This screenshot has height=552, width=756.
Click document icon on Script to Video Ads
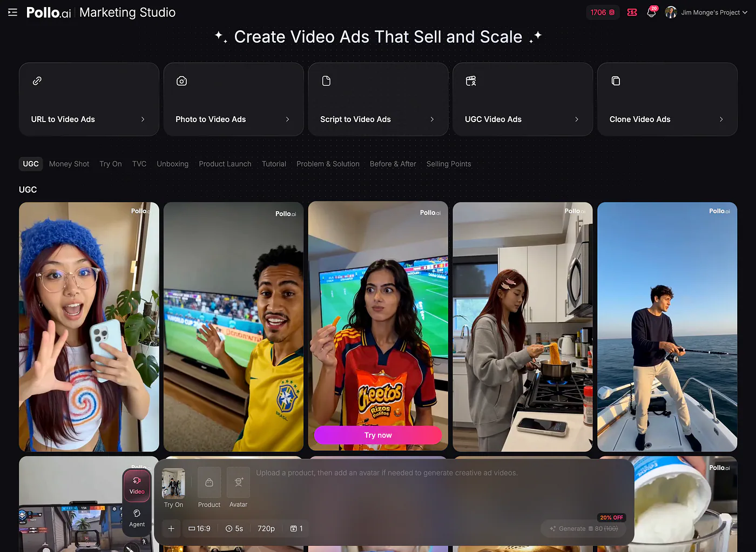coord(326,81)
